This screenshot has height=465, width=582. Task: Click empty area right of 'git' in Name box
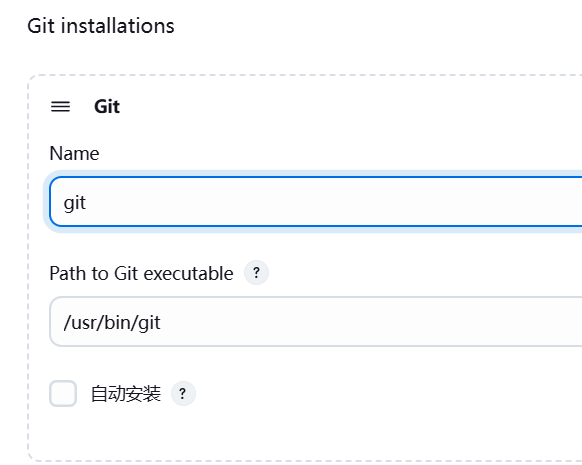pyautogui.click(x=334, y=202)
